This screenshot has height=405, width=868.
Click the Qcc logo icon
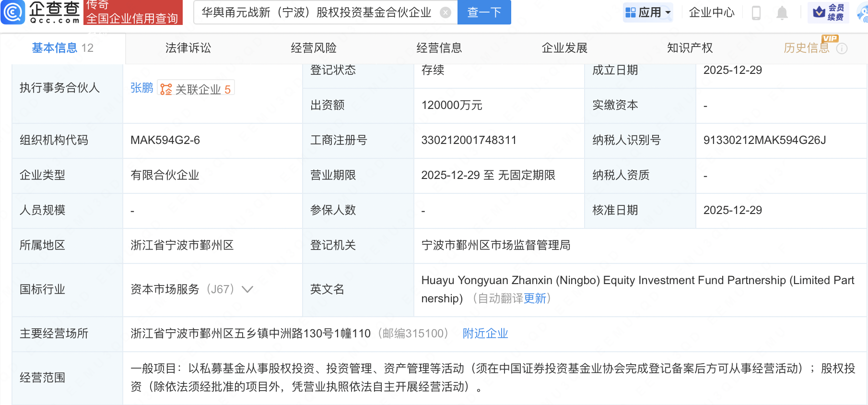(13, 12)
